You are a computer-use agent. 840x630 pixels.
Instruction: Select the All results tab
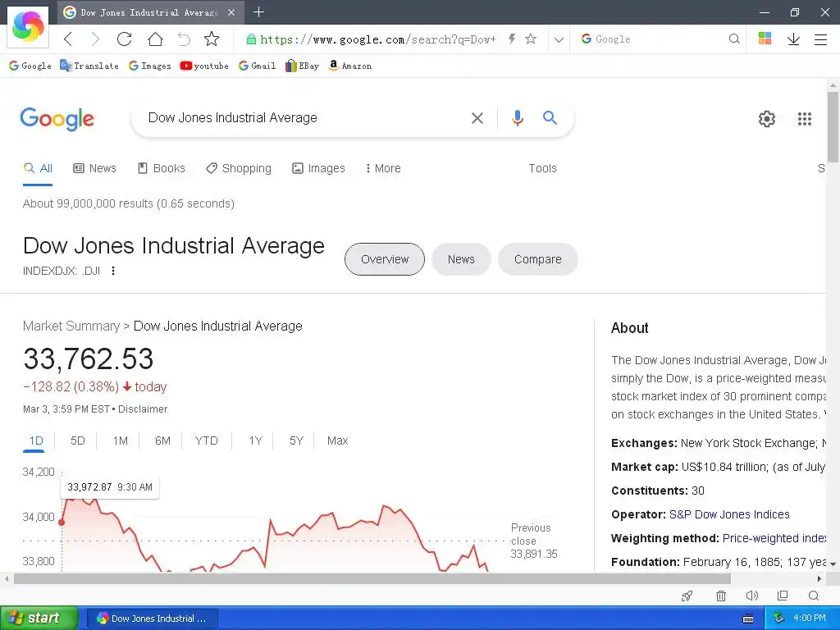38,169
